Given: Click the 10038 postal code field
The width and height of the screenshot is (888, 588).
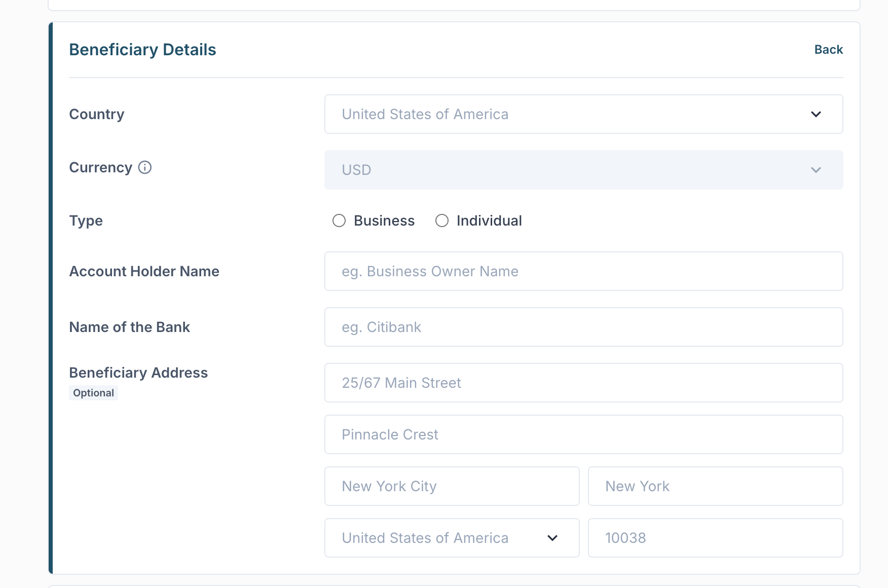Looking at the screenshot, I should [x=716, y=538].
